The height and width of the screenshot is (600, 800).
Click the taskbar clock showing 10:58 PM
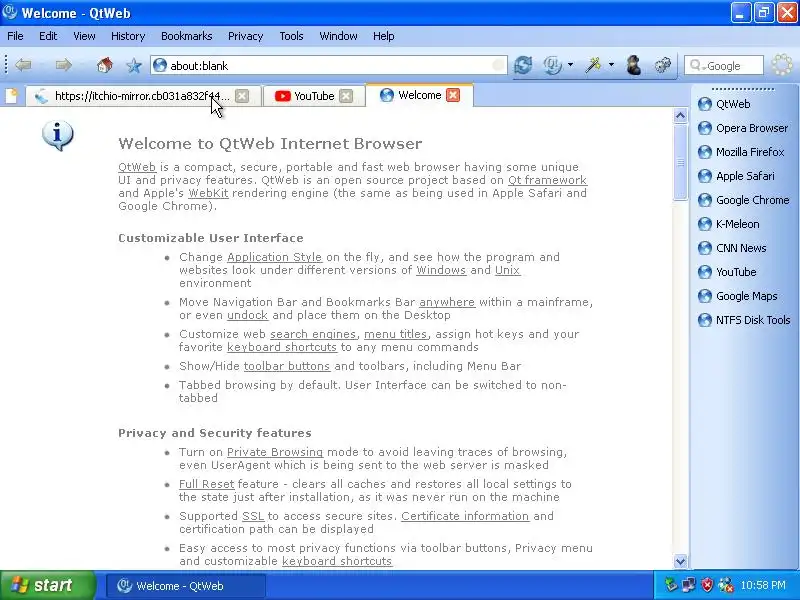coord(763,585)
